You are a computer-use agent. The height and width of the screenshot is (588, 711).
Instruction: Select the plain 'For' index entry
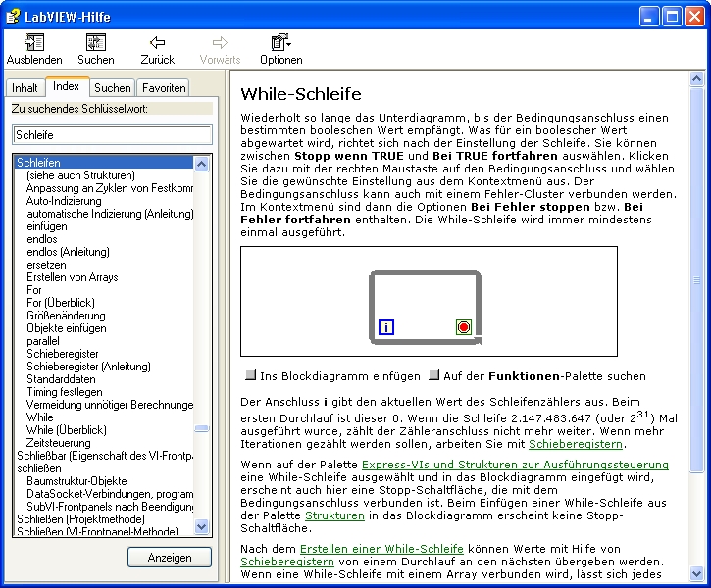click(x=34, y=290)
